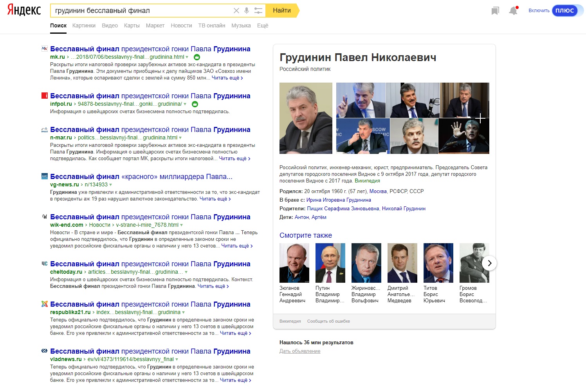
Task: Click the cheltoday.ru favicon
Action: pyautogui.click(x=44, y=264)
